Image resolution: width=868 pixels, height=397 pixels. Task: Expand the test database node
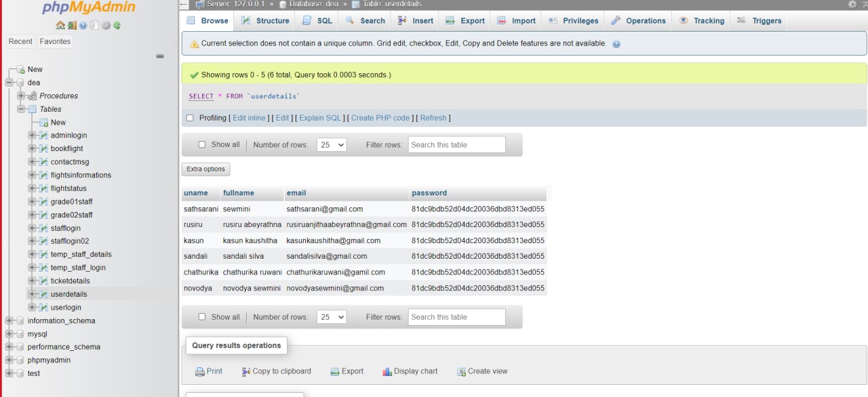tap(9, 373)
